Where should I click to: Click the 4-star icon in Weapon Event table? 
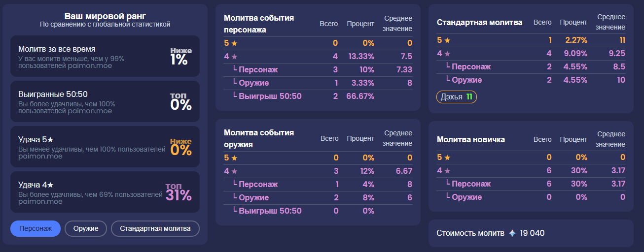click(234, 171)
